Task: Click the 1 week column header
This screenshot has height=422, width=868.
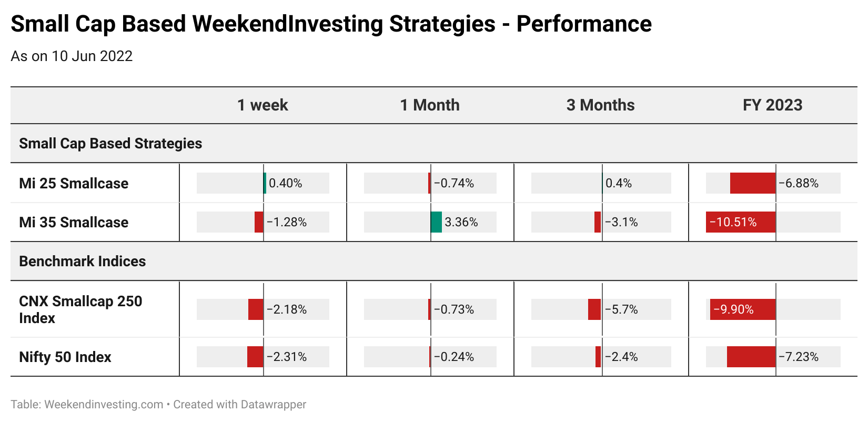Action: 263,105
